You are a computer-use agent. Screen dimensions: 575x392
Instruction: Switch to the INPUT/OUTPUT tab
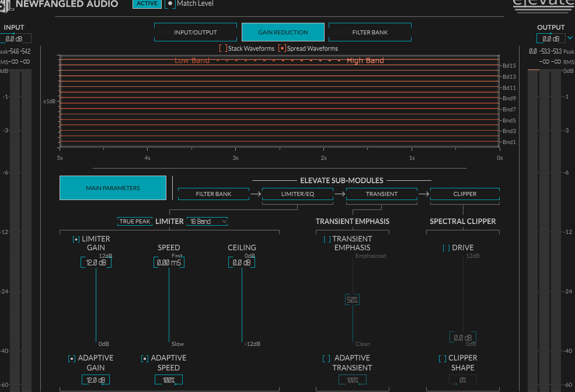pos(196,32)
